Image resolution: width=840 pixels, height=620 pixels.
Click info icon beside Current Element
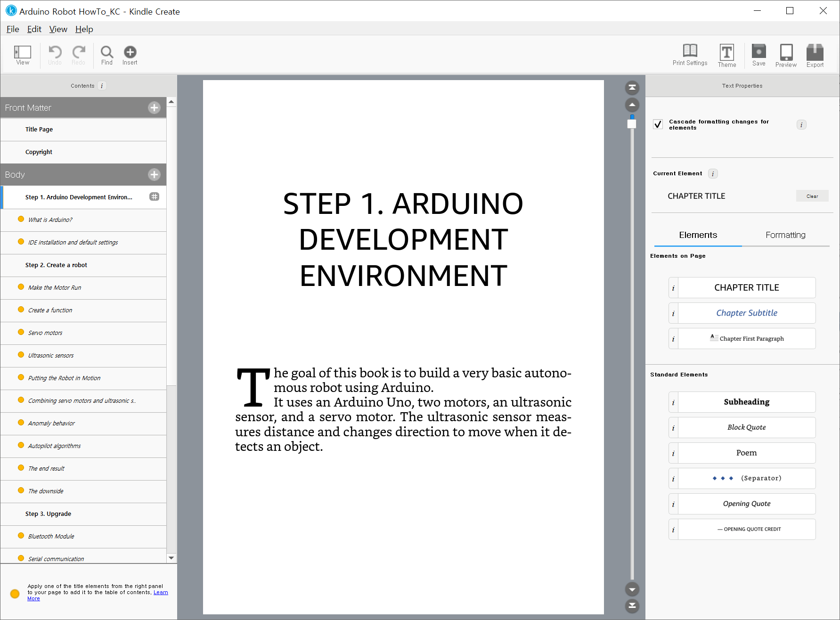point(713,174)
